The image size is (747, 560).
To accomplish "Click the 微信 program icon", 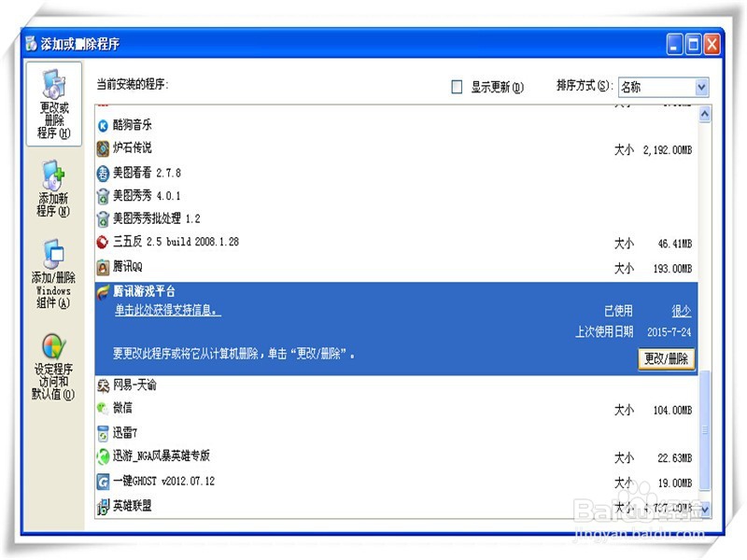I will click(103, 408).
